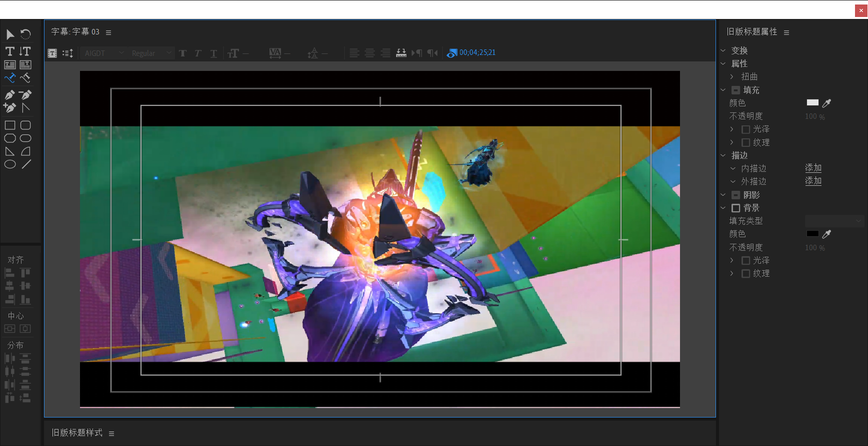This screenshot has width=868, height=446.
Task: Toggle Show Background Video eye icon
Action: click(x=452, y=53)
